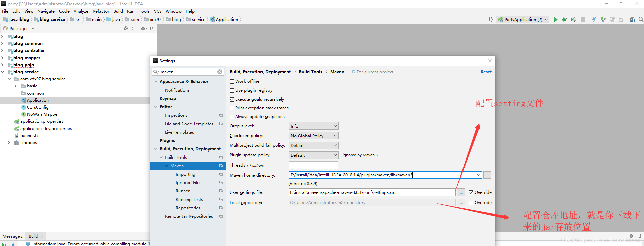Enable Print exception stack traces
The height and width of the screenshot is (246, 644).
[232, 108]
